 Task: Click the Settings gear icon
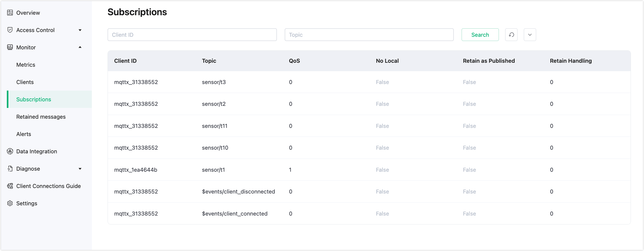10,203
